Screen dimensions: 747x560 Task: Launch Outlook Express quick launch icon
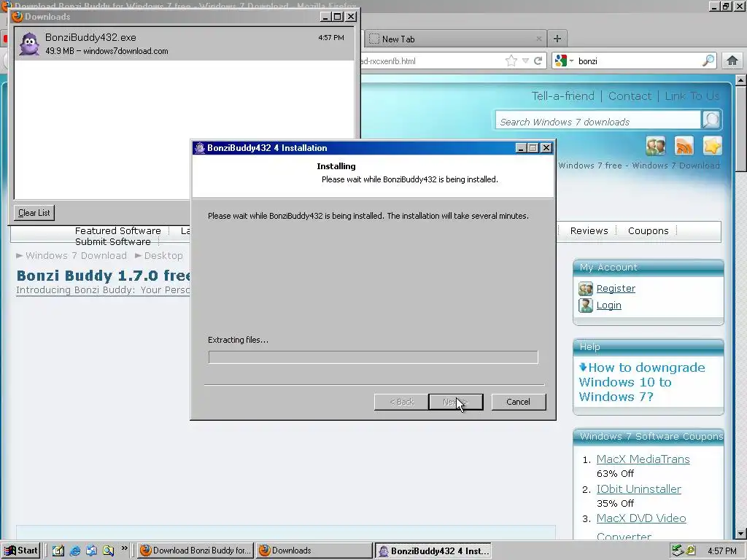91,551
